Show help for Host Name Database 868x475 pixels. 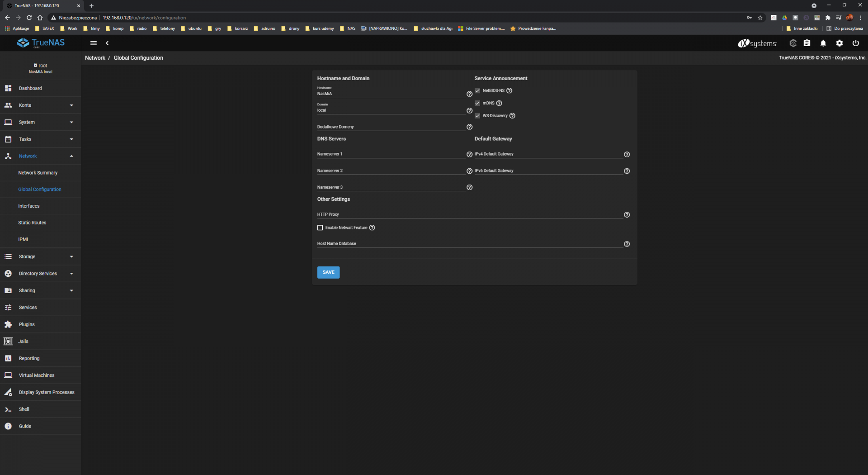627,244
